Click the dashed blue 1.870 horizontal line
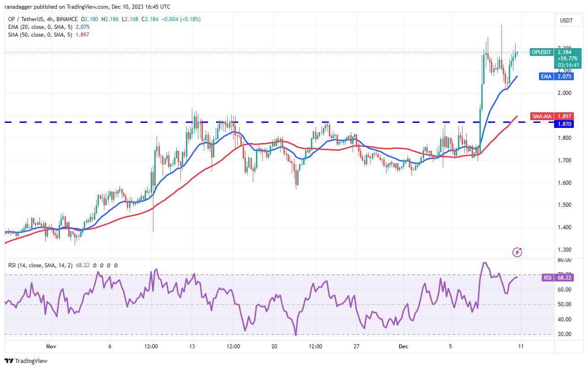Screen dimensions: 588x369 point(275,122)
